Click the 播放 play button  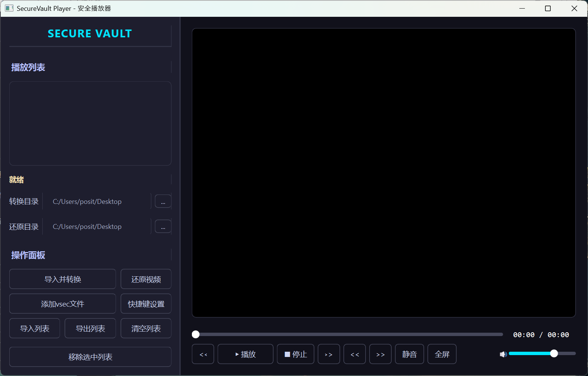click(246, 354)
